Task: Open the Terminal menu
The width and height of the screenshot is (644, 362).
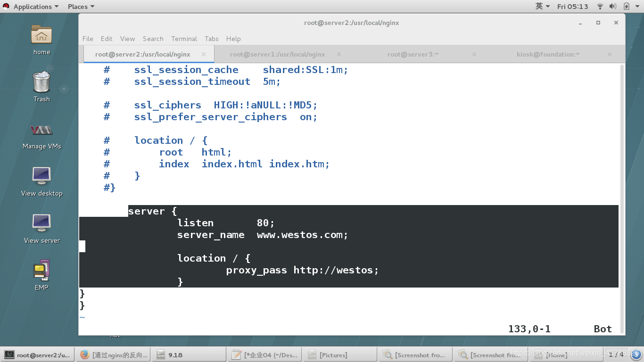Action: pyautogui.click(x=184, y=39)
